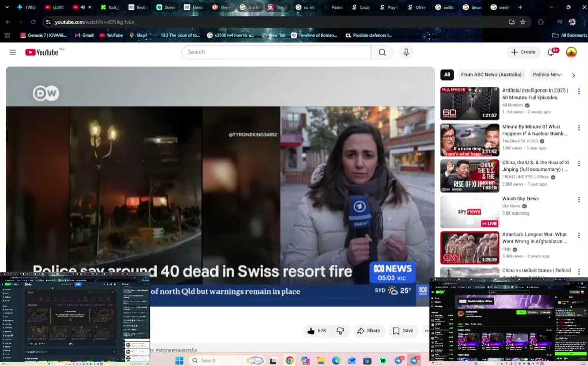Open options menu for Rise of Xi Jinping video

[x=579, y=164]
